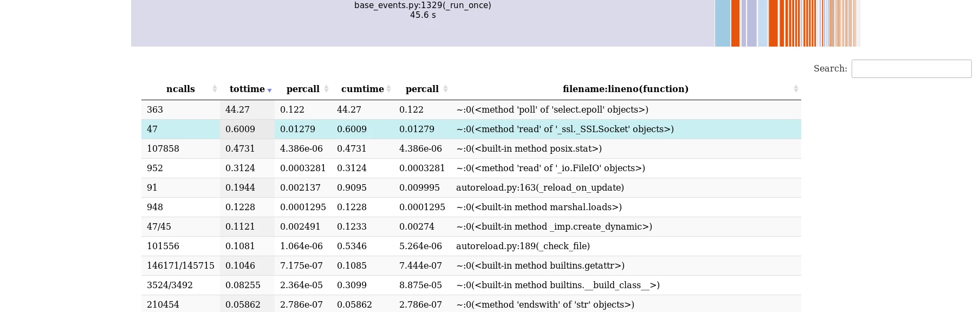Viewport: 980px width, 312px height.
Task: Click the first orange icicle segment
Action: point(735,23)
